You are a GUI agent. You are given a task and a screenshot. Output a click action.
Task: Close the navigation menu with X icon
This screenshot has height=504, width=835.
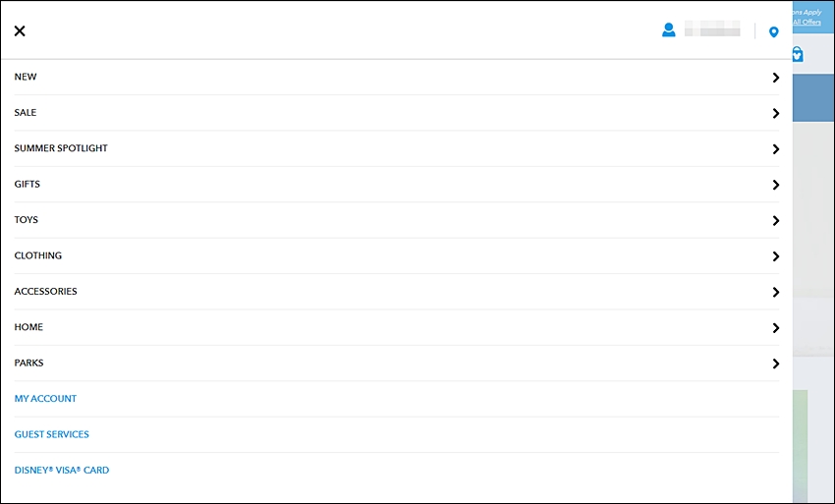(20, 30)
